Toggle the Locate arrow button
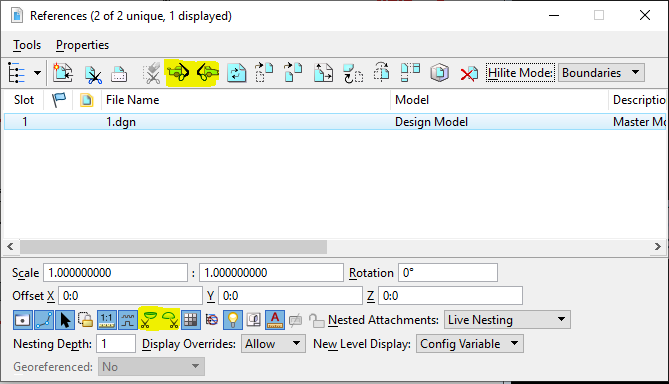This screenshot has height=384, width=669. click(x=65, y=320)
